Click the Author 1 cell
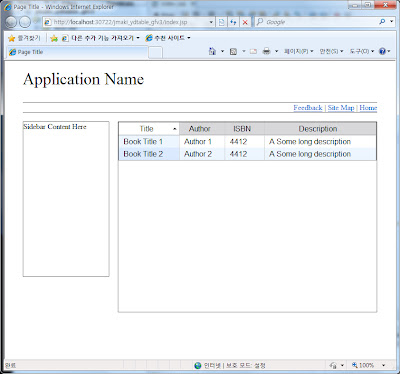Screen dimensions: 400x374 [x=202, y=142]
